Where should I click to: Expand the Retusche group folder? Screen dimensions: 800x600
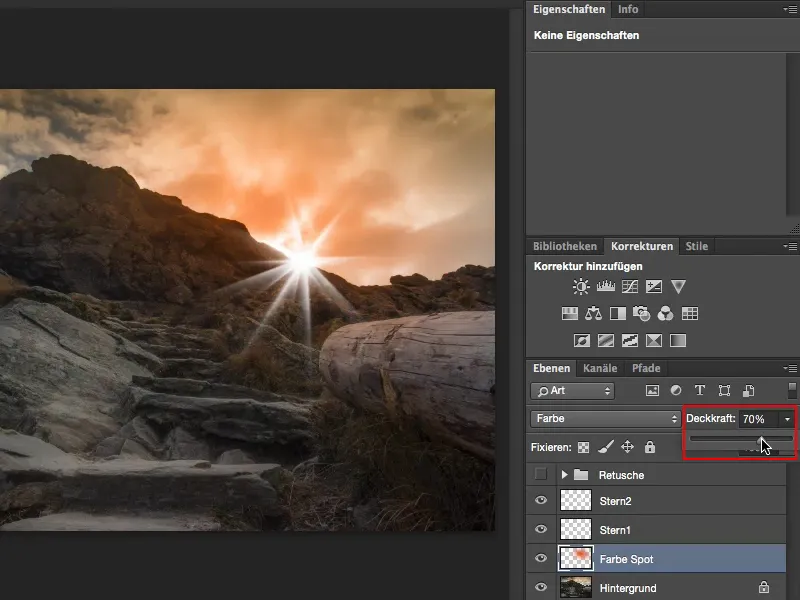tap(565, 475)
